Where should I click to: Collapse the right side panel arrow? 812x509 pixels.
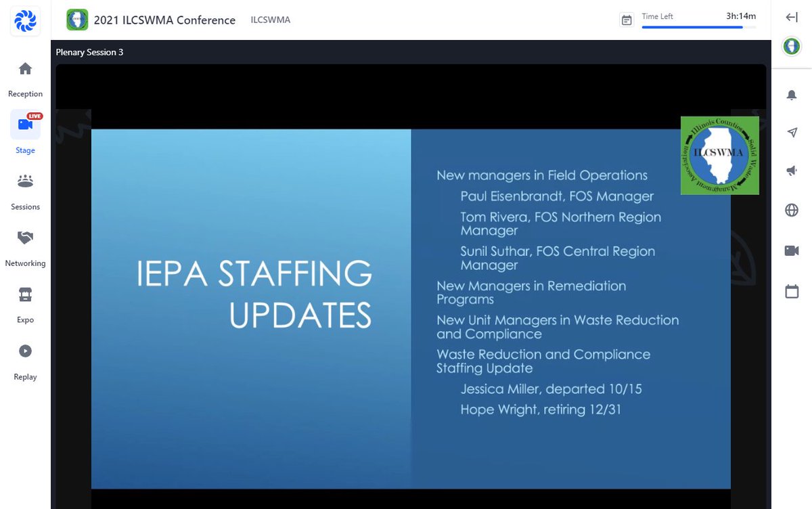pyautogui.click(x=792, y=18)
